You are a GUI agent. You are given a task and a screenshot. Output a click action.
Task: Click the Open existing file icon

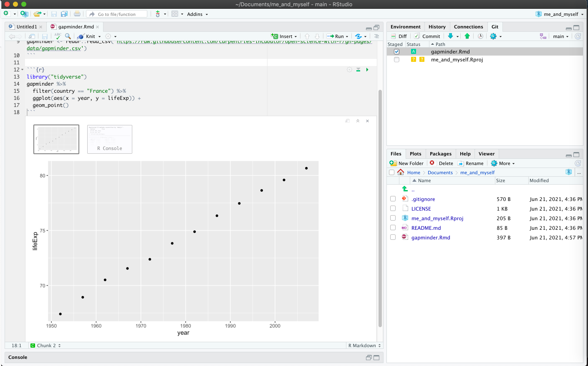pos(37,14)
